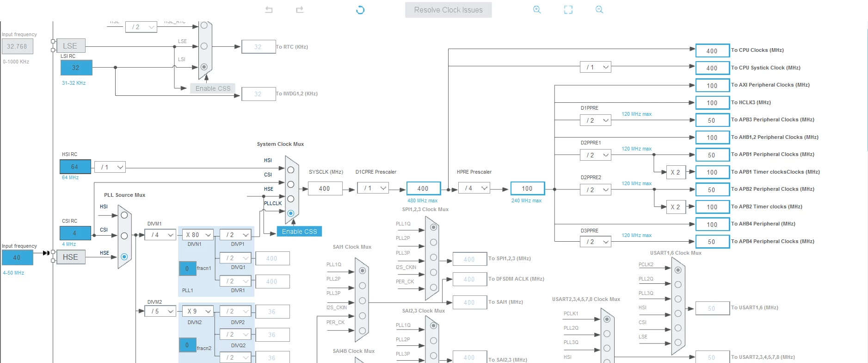
Task: Open the DIVN1 X 80 dropdown
Action: pyautogui.click(x=198, y=235)
